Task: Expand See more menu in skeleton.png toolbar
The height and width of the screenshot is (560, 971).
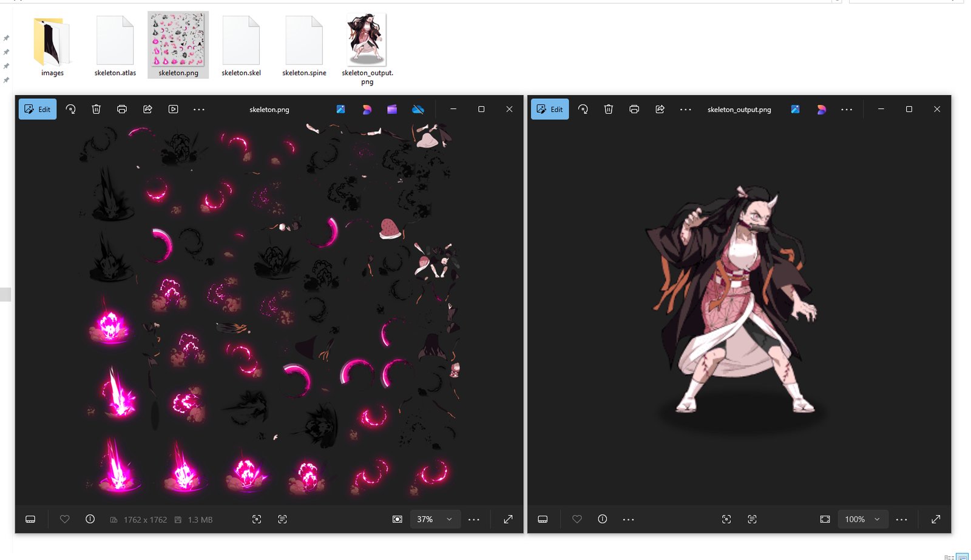Action: [199, 109]
